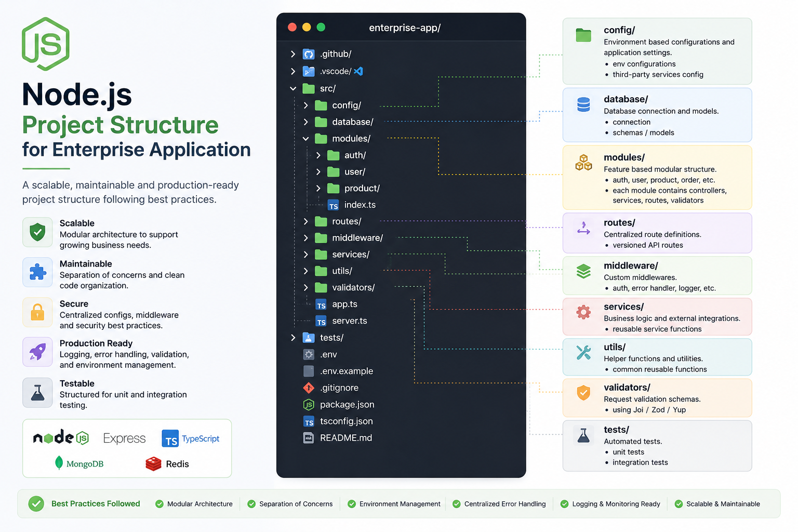This screenshot has height=532, width=798.
Task: Expand the middleware/ folder chevron in tree
Action: click(305, 238)
